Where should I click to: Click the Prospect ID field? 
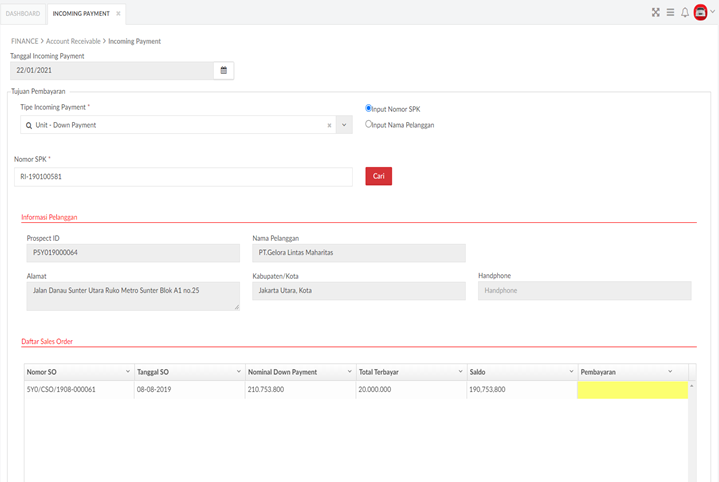[133, 253]
